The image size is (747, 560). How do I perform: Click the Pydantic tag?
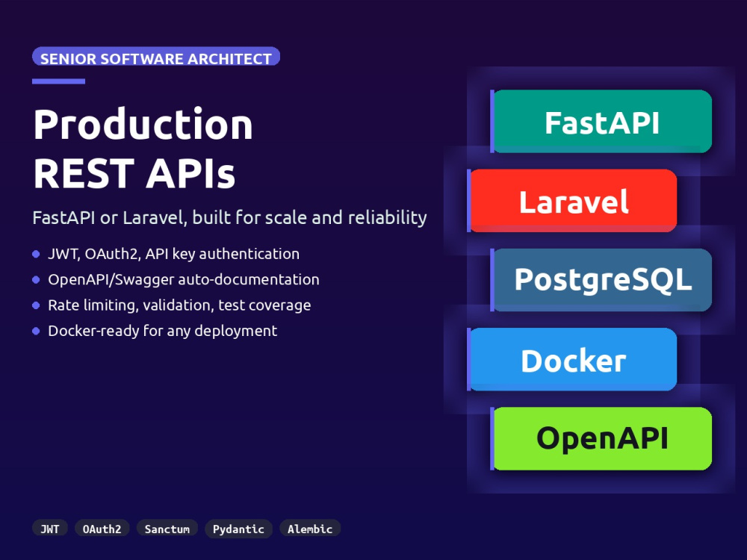click(x=239, y=529)
